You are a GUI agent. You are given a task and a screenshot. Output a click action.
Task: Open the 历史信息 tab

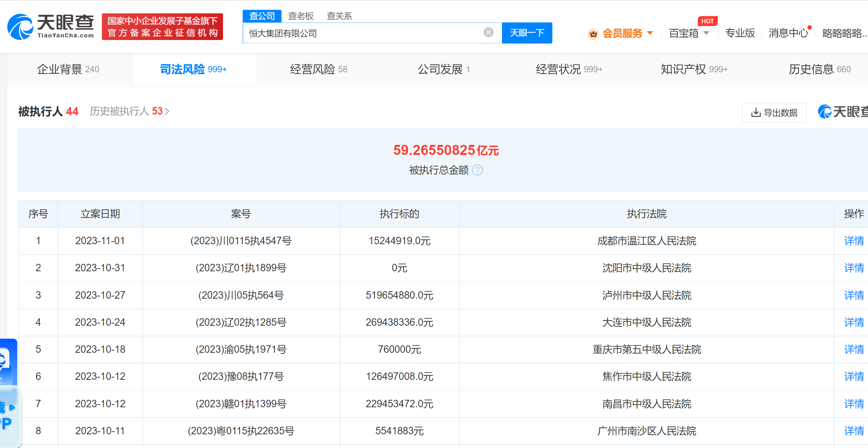(x=819, y=69)
